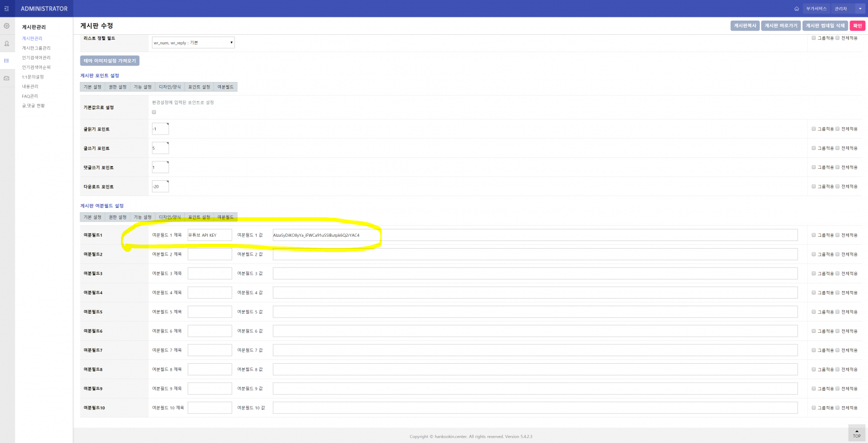
Task: Switch to 권한 설정 tab under 게시판 포인트 설정
Action: [x=117, y=87]
